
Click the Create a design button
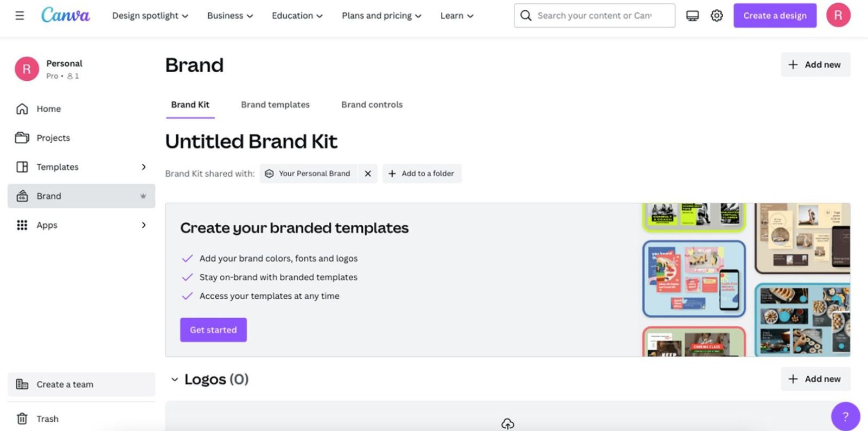point(774,16)
